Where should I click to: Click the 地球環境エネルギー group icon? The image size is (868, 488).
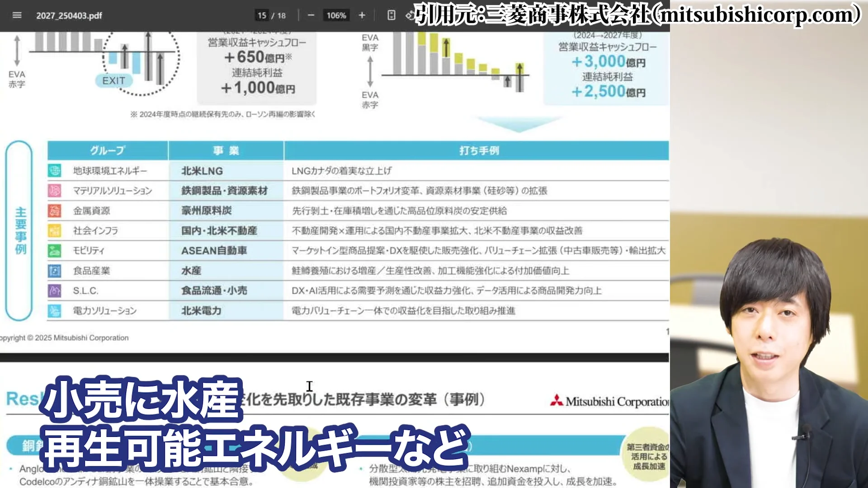click(x=55, y=171)
